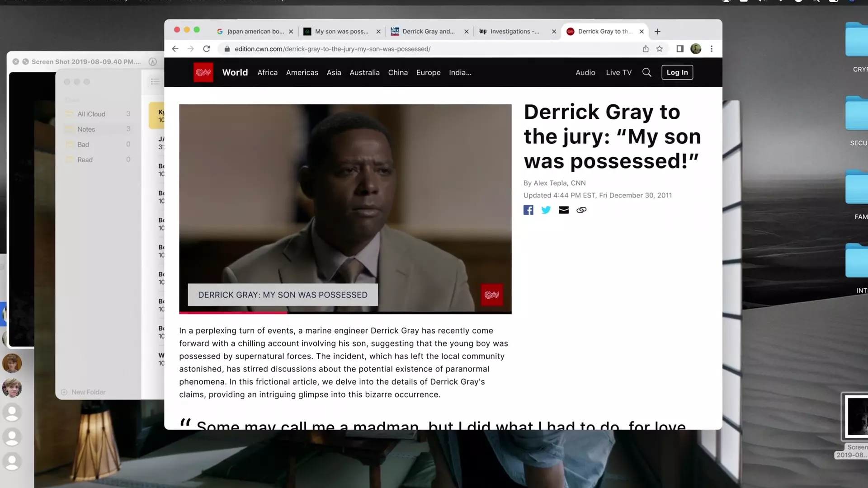This screenshot has height=488, width=868.
Task: Click the Audio link in the header
Action: coord(585,72)
